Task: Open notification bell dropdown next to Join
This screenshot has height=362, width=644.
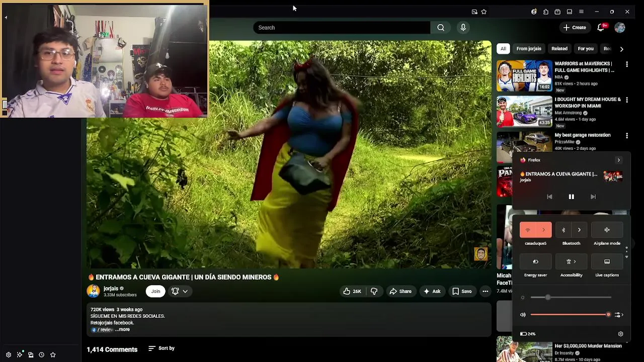Action: point(180,291)
